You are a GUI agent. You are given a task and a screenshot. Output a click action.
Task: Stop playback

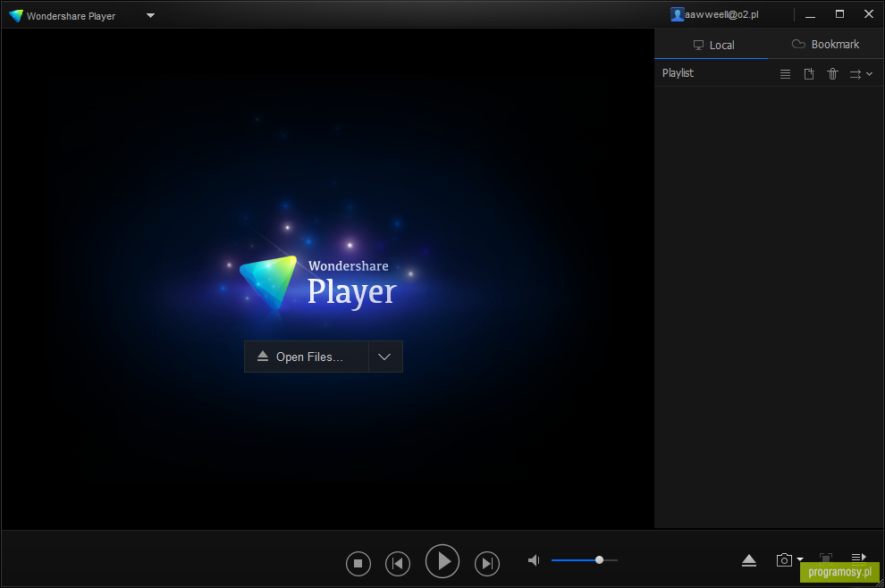point(358,563)
